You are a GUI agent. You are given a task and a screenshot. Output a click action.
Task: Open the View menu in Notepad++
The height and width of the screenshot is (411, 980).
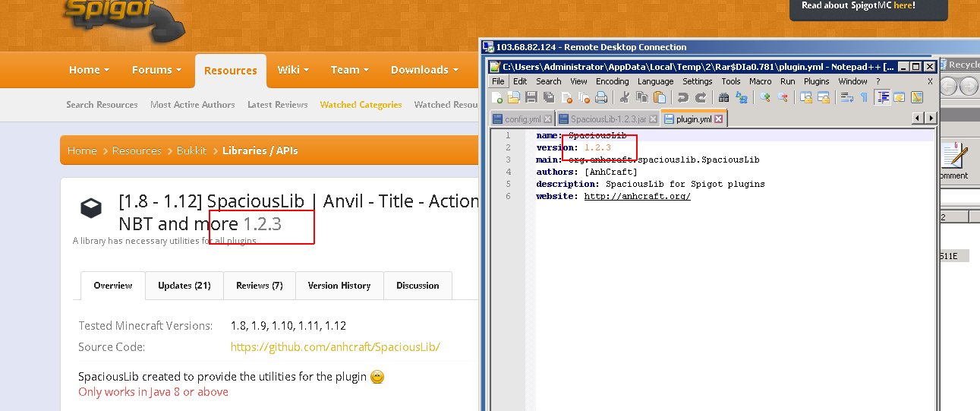click(x=579, y=81)
